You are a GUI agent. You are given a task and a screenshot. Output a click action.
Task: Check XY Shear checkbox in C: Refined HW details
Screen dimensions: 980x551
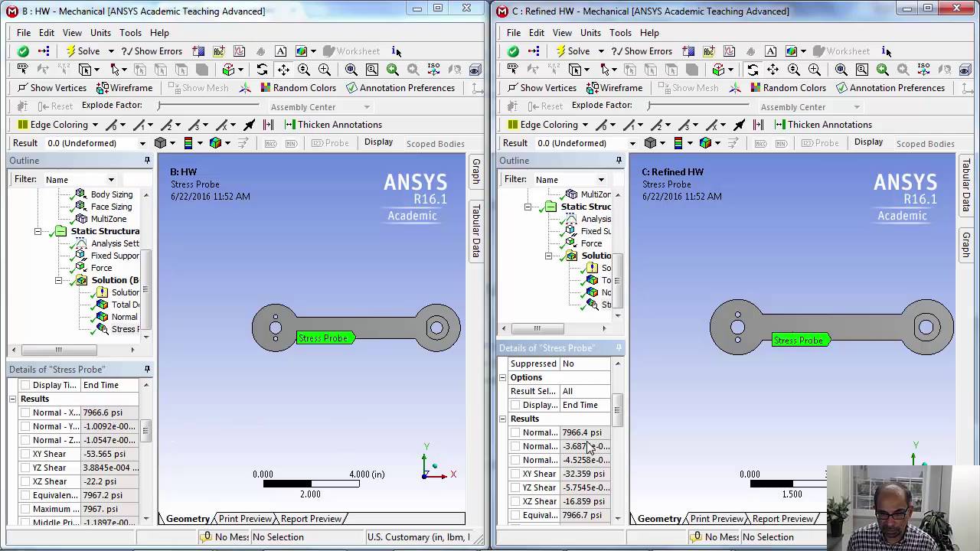click(x=515, y=474)
